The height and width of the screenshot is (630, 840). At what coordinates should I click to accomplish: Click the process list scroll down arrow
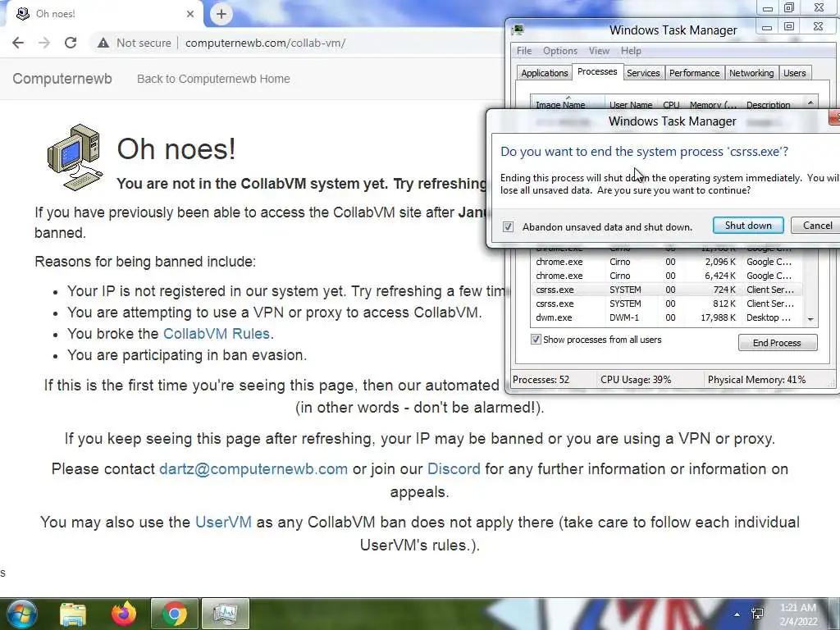pyautogui.click(x=810, y=319)
